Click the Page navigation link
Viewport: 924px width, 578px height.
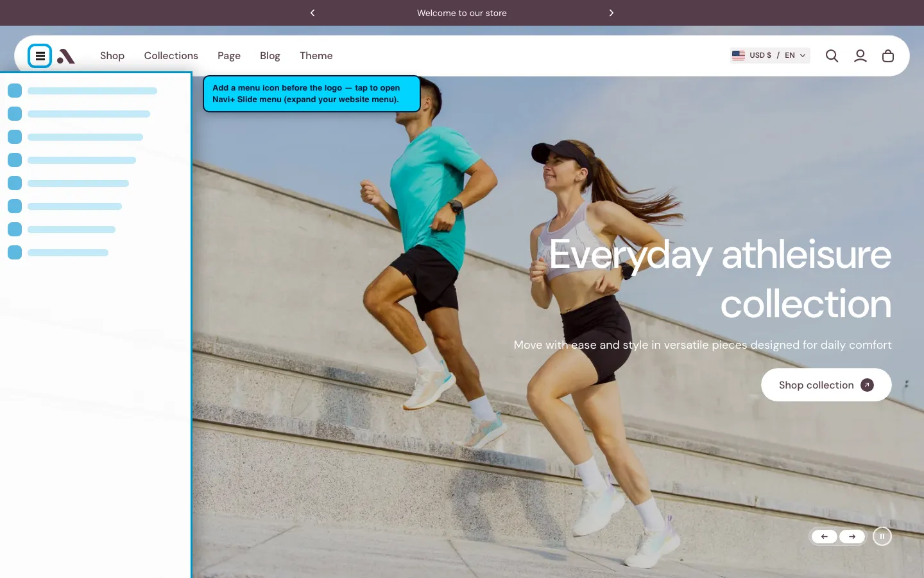[229, 56]
